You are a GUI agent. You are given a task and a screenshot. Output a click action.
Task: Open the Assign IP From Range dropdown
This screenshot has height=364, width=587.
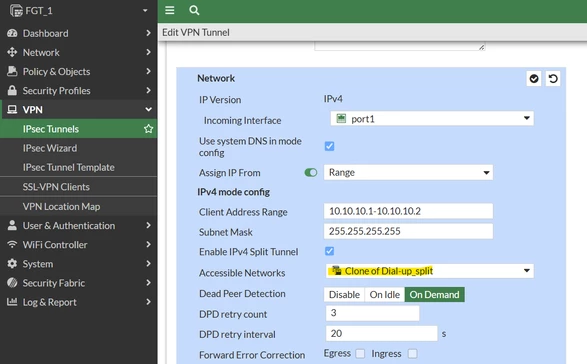click(x=408, y=172)
